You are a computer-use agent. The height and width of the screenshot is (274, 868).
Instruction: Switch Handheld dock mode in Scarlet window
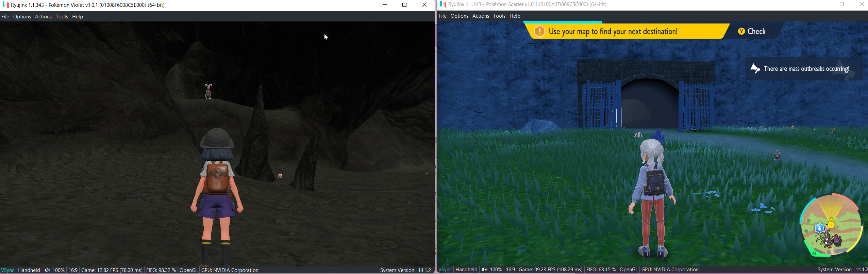pyautogui.click(x=466, y=270)
